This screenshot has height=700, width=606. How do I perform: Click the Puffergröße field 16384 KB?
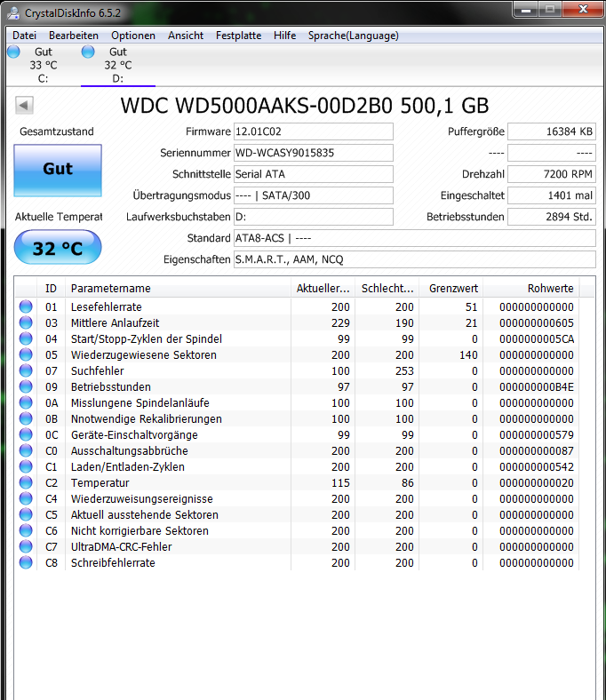point(552,131)
